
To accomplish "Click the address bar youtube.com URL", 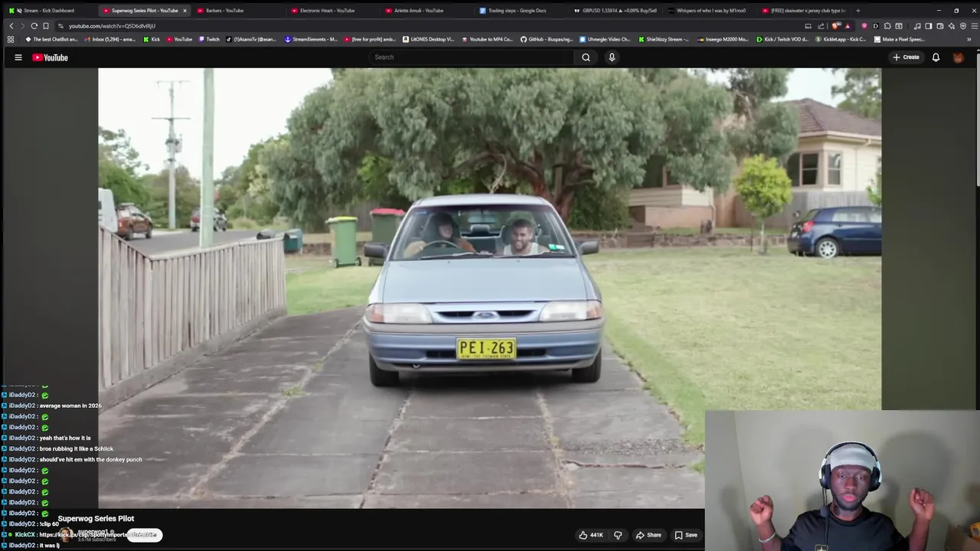I will pos(112,26).
